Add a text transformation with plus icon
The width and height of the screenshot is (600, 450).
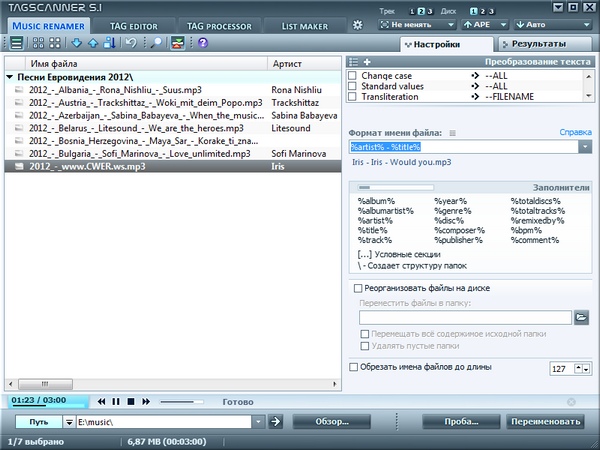[367, 62]
